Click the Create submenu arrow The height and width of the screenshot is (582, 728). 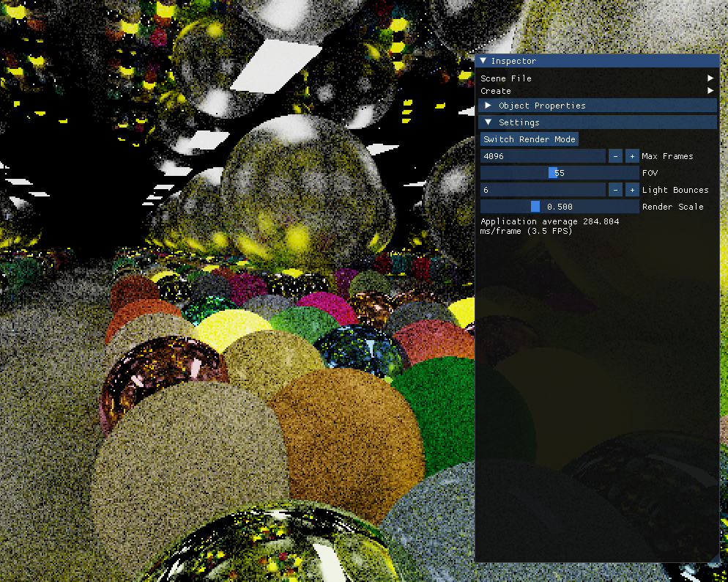(710, 91)
